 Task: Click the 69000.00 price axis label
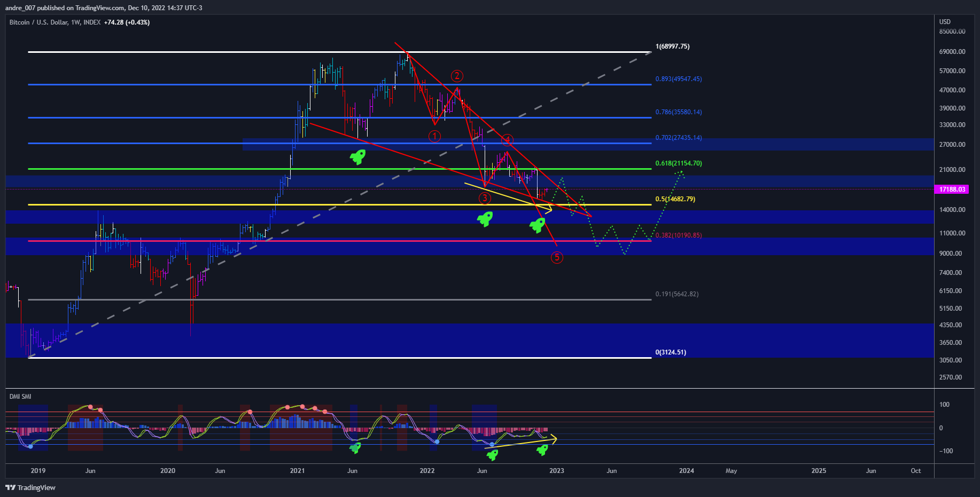(953, 52)
